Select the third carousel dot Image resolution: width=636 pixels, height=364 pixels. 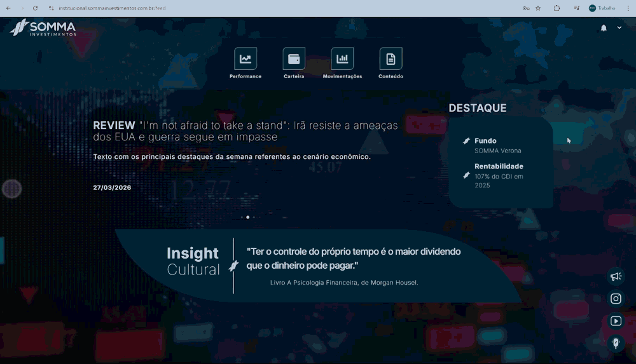[x=254, y=217]
